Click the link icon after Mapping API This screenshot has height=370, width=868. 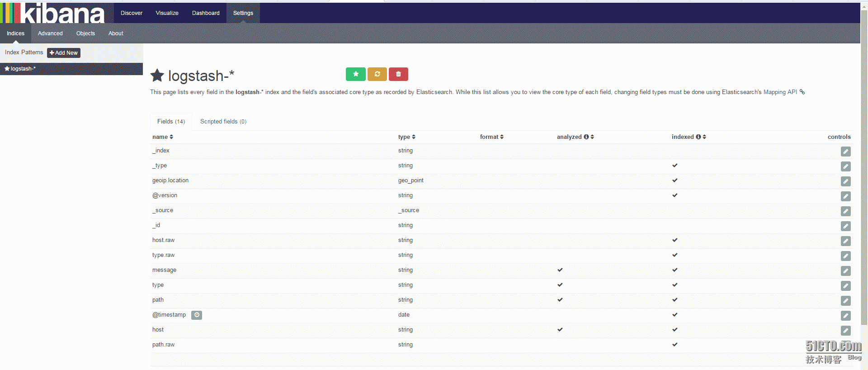pos(802,92)
